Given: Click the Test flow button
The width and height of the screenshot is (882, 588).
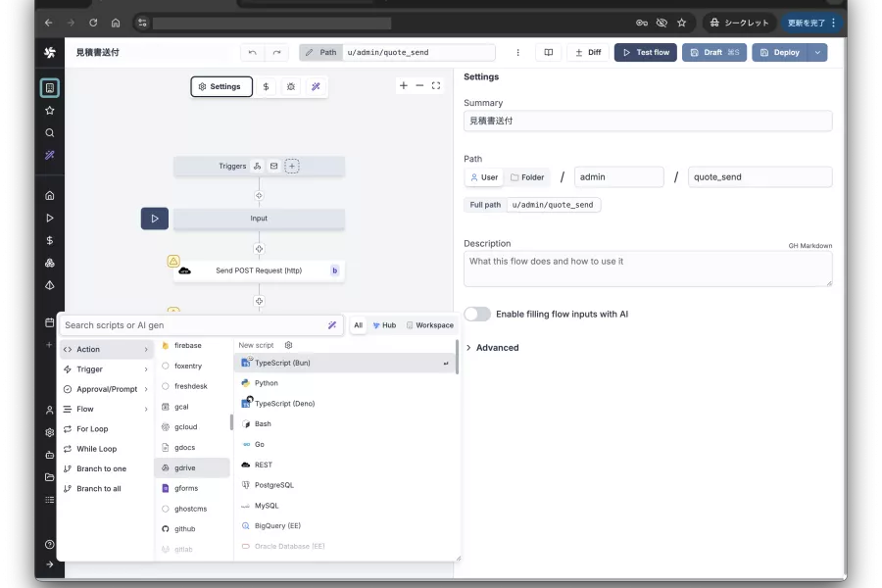Looking at the screenshot, I should tap(646, 52).
